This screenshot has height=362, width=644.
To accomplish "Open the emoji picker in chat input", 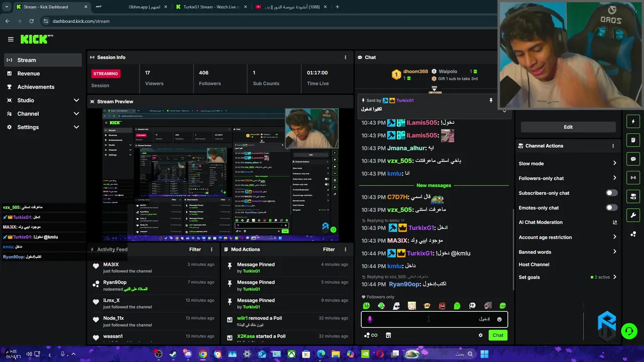I will tap(499, 319).
